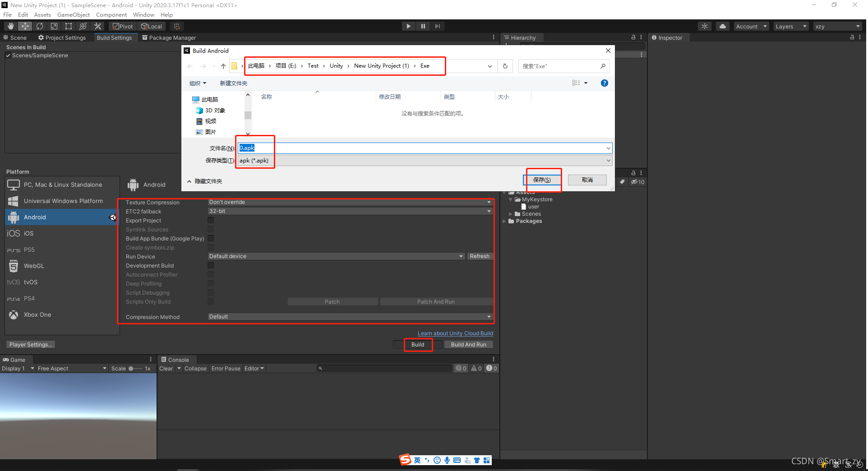Select the Rect tool
The height and width of the screenshot is (471, 868).
(x=69, y=26)
